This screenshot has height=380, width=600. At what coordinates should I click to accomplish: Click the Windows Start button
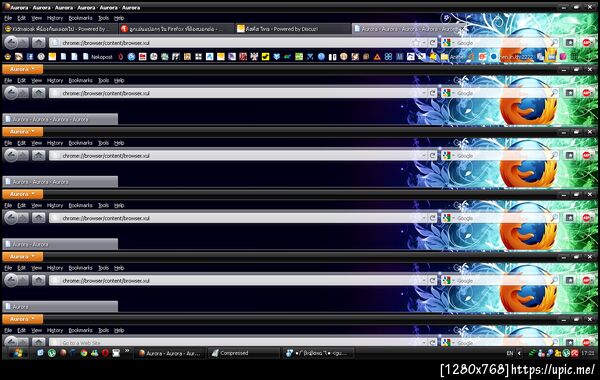pyautogui.click(x=18, y=353)
